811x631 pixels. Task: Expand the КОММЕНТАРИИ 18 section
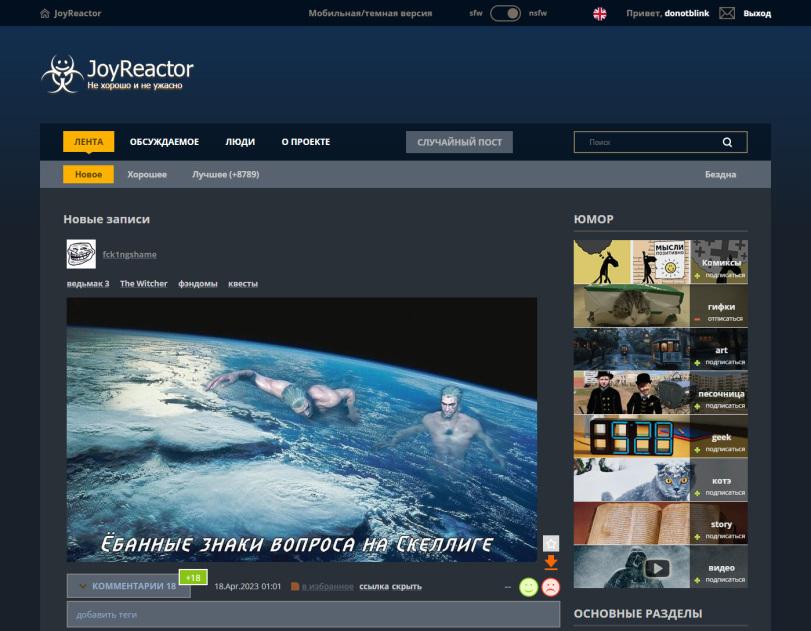(128, 586)
